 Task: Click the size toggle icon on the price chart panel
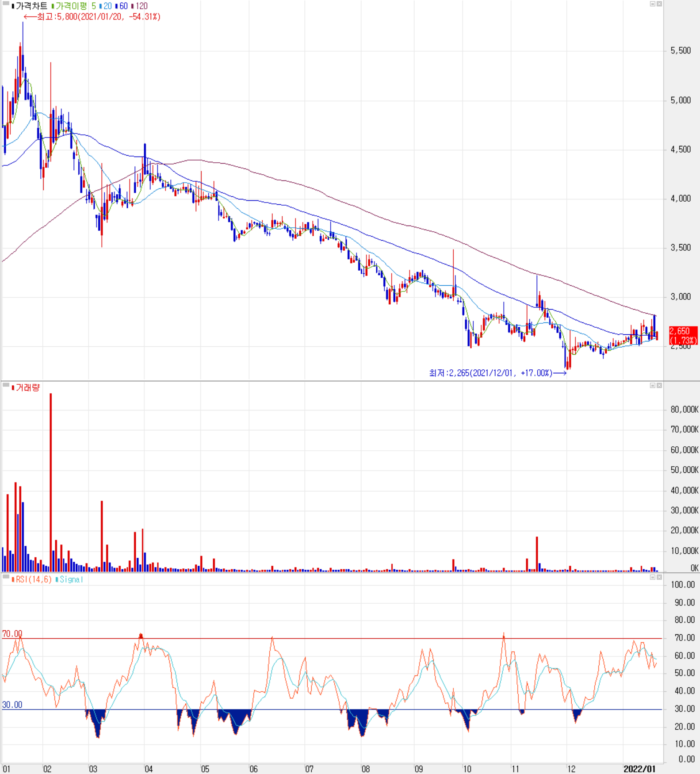(653, 4)
